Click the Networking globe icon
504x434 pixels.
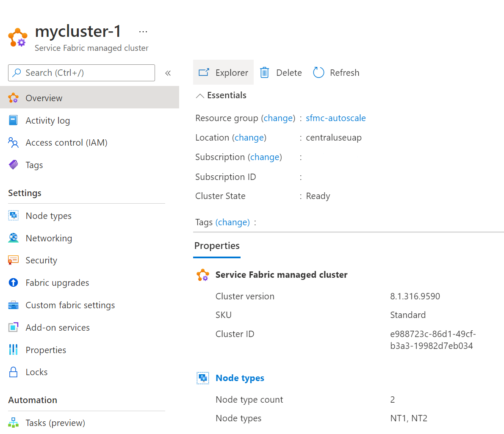pos(13,238)
